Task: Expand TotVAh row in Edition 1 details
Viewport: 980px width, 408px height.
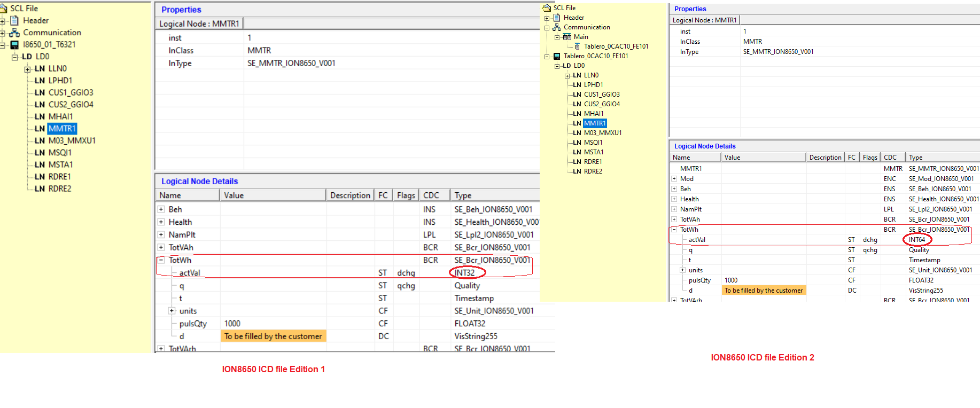Action: click(161, 247)
